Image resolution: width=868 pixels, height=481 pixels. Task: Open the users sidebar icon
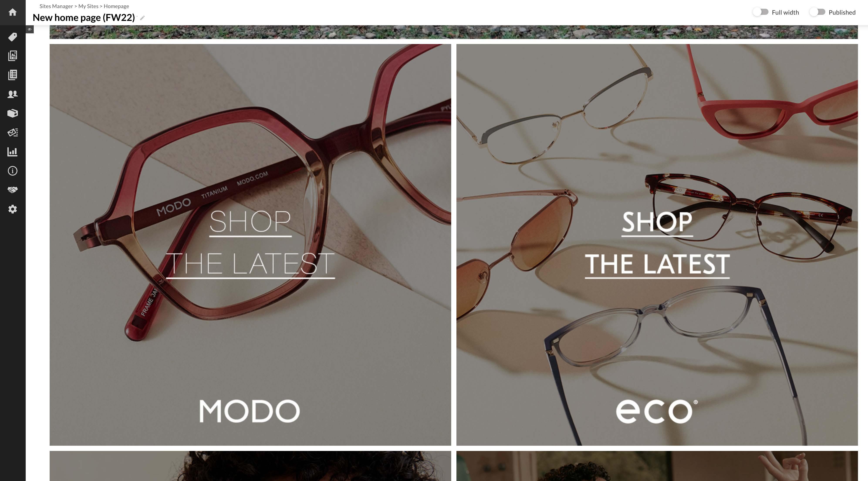(12, 94)
